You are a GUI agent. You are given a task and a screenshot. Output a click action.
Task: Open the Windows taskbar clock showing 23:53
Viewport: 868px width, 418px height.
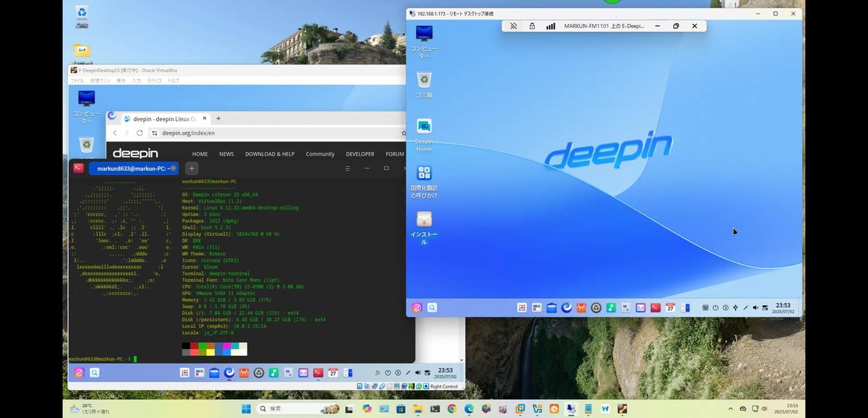point(786,409)
